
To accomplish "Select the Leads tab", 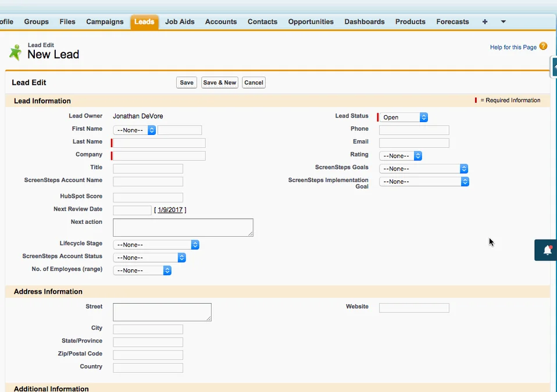I will (144, 22).
